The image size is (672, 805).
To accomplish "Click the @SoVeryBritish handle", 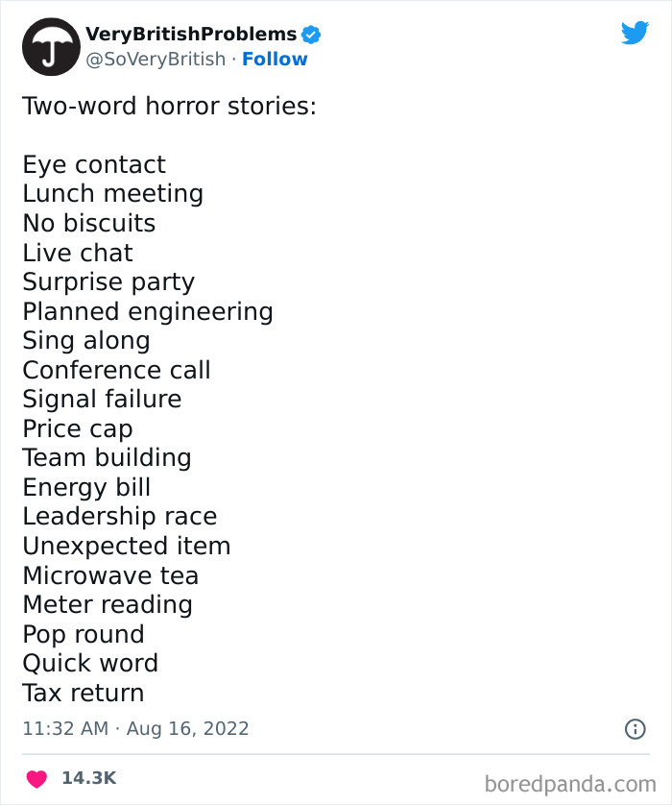I will click(x=156, y=59).
